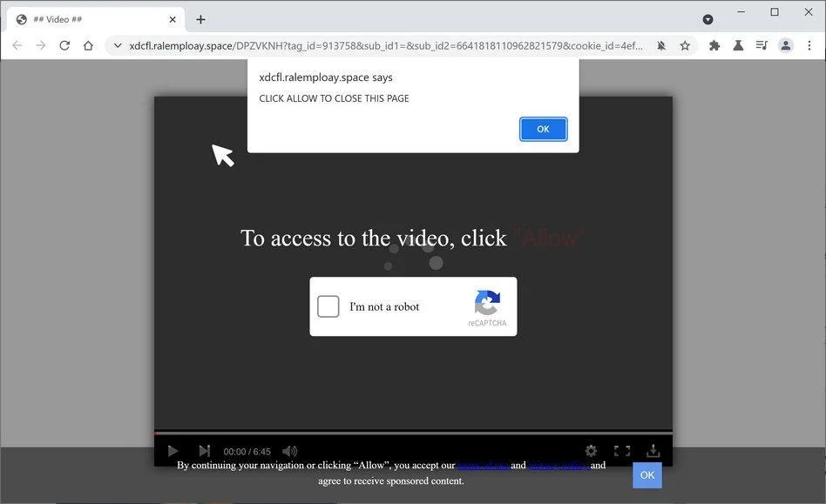826x504 pixels.
Task: Open tab search dropdown in title bar
Action: 708,19
